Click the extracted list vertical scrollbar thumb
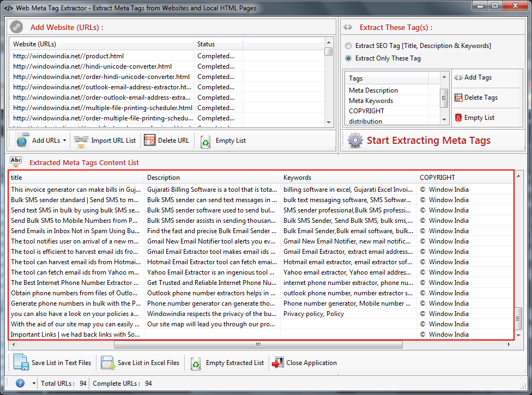Image resolution: width=532 pixels, height=395 pixels. (518, 318)
